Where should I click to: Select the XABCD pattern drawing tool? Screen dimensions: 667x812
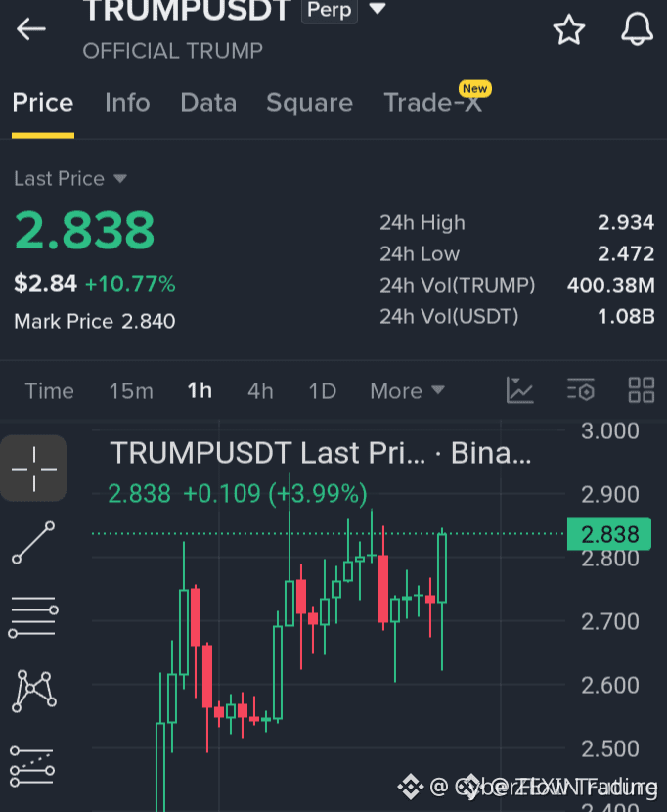33,691
